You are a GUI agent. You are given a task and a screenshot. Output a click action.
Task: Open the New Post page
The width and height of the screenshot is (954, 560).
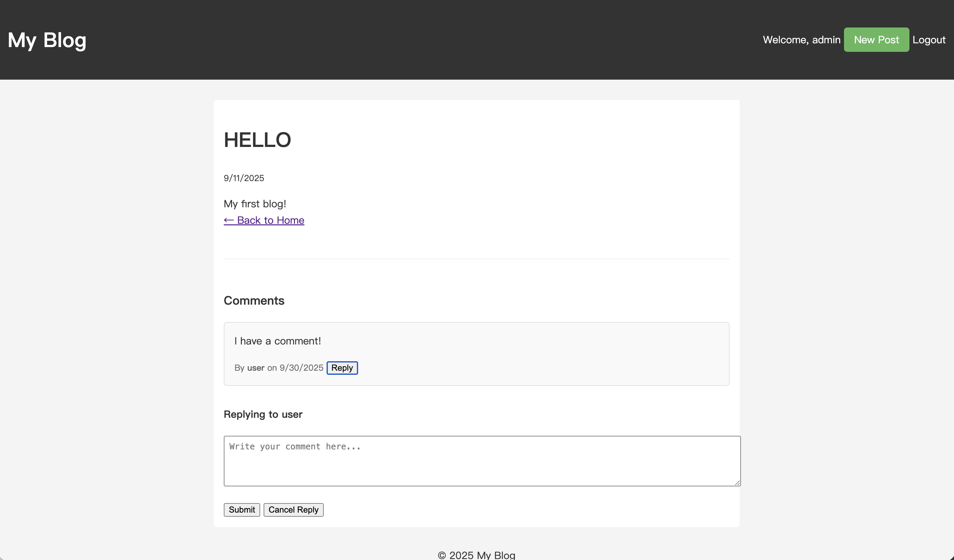click(x=876, y=40)
